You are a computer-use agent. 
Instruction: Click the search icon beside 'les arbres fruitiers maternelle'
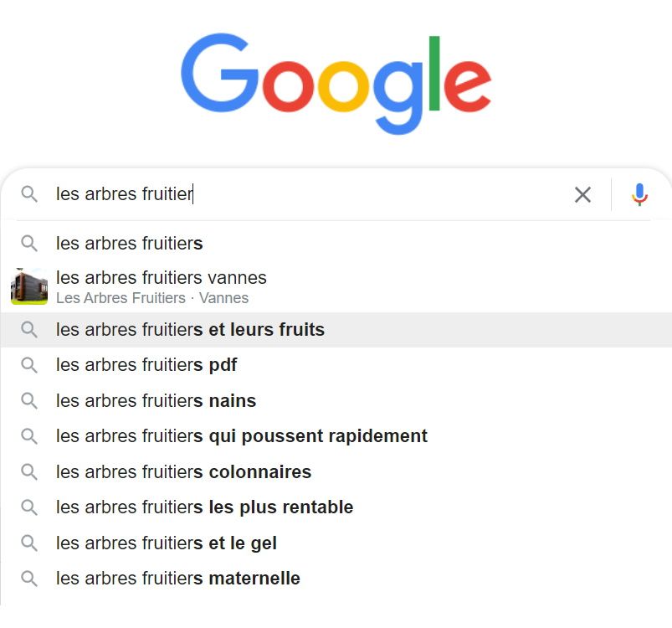click(28, 578)
